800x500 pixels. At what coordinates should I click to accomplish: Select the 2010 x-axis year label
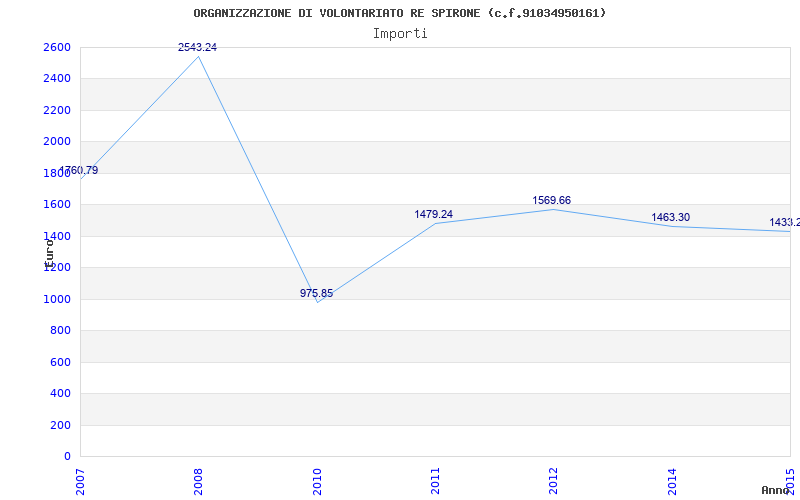pos(318,480)
